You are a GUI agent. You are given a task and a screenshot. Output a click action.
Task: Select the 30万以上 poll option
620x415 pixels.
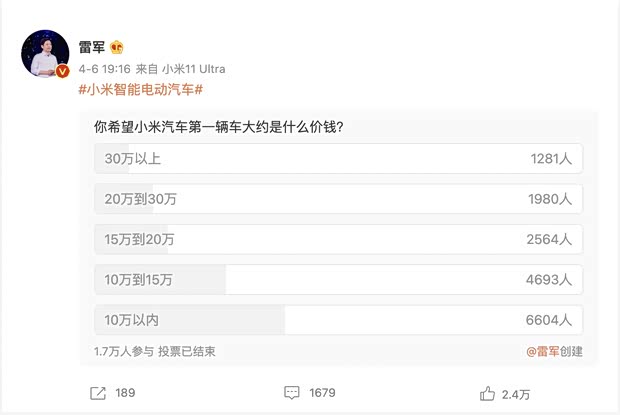[337, 159]
